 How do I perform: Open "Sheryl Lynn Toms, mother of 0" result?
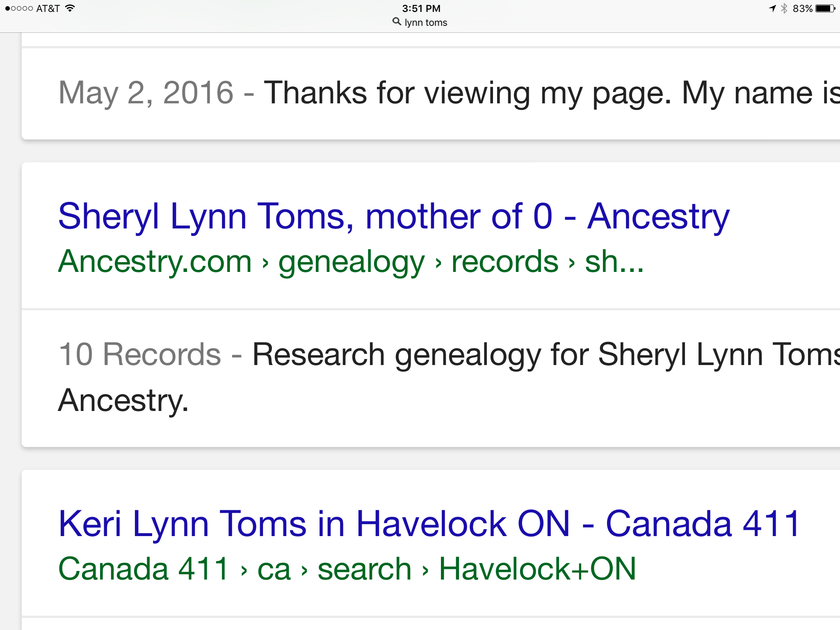(394, 217)
